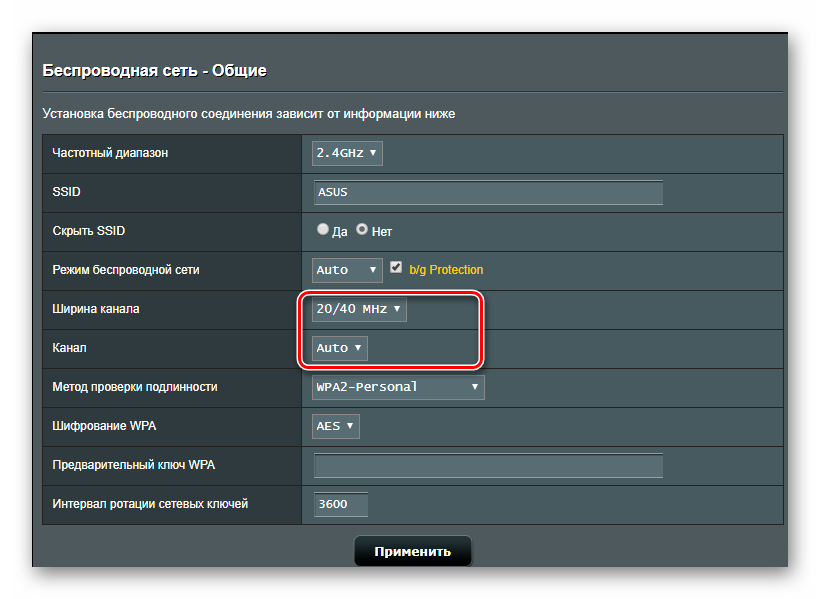Expand the Канал Auto dropdown
Screen dimensions: 820x599
click(340, 348)
